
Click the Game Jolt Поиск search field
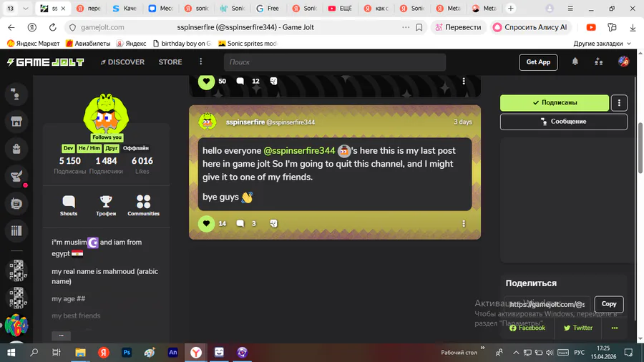[335, 62]
